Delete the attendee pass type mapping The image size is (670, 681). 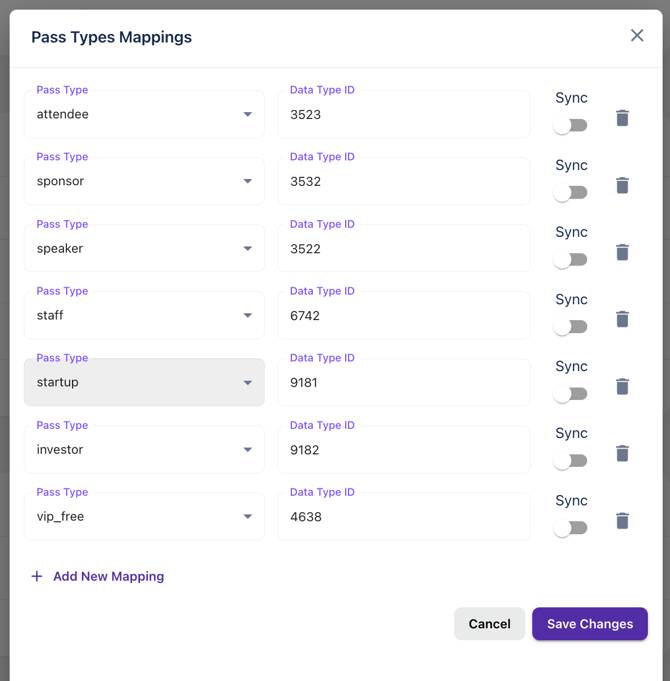[x=622, y=118]
